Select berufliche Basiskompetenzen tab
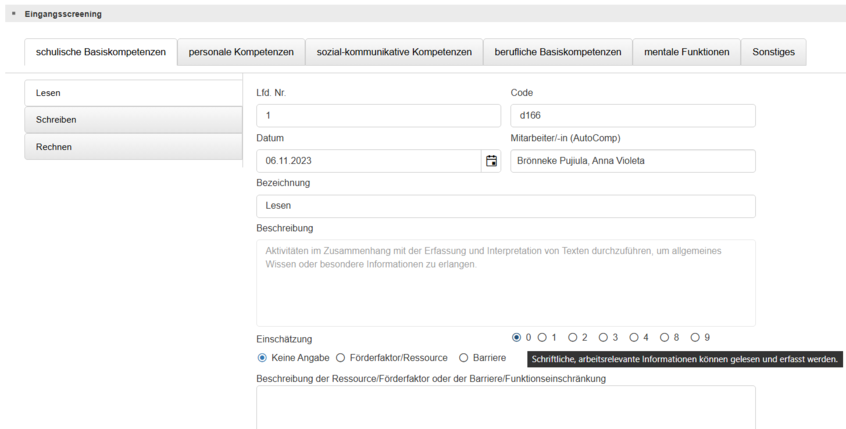This screenshot has width=846, height=429. point(557,52)
